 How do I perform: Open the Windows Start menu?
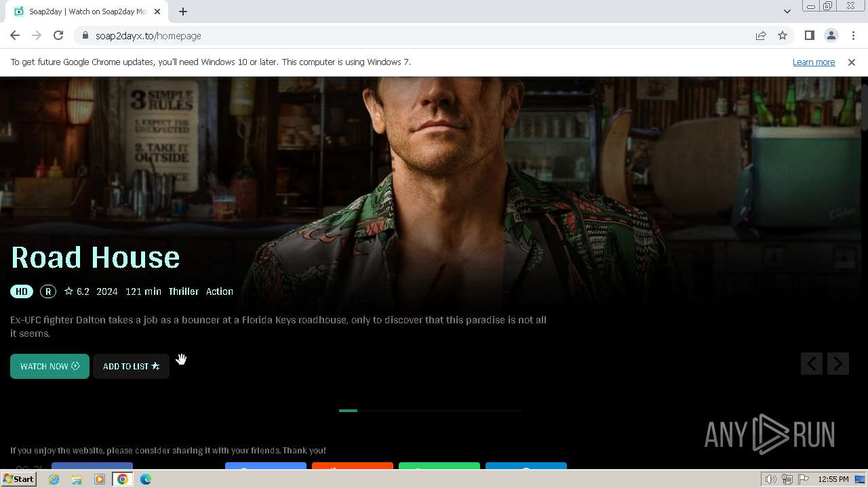(x=19, y=479)
